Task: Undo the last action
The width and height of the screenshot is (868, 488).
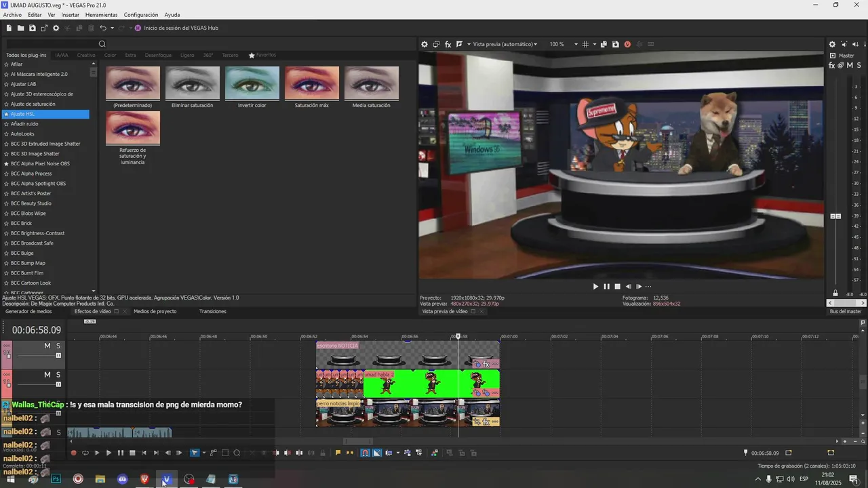Action: tap(103, 28)
